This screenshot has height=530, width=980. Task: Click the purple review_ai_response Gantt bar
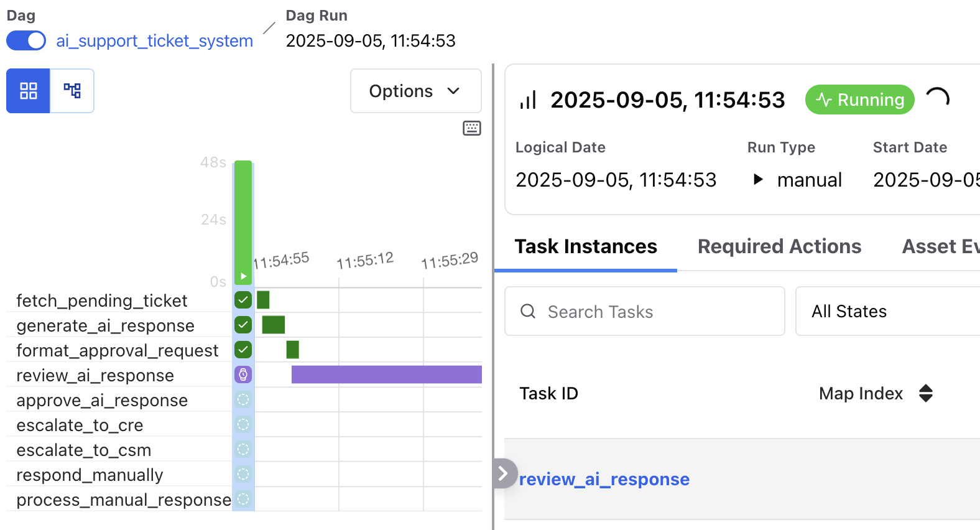pyautogui.click(x=386, y=374)
